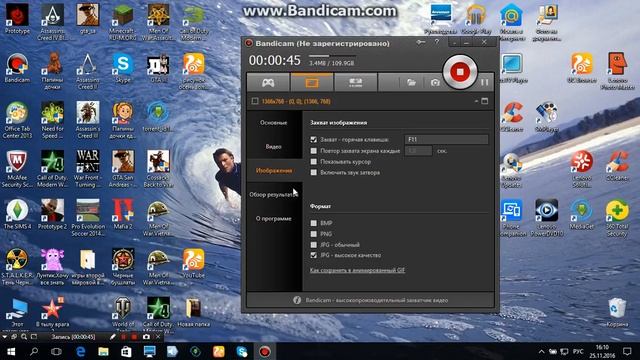Viewport: 640px width, 360px height.
Task: Open the Windows Start menu
Action: click(x=11, y=351)
